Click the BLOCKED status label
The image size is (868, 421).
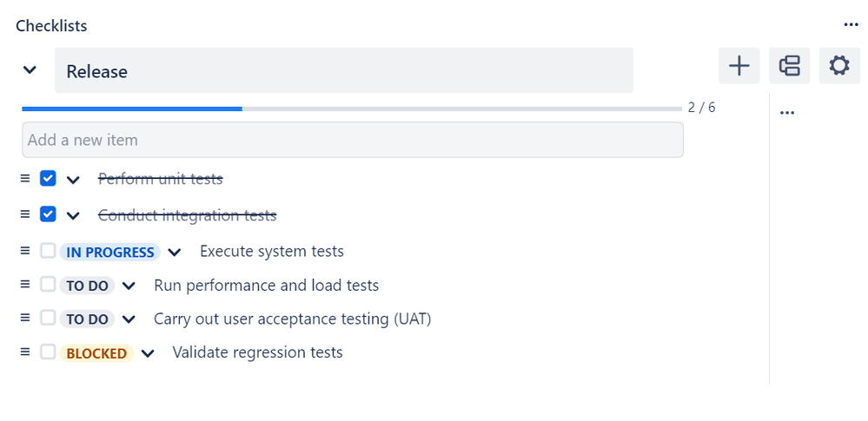click(96, 353)
